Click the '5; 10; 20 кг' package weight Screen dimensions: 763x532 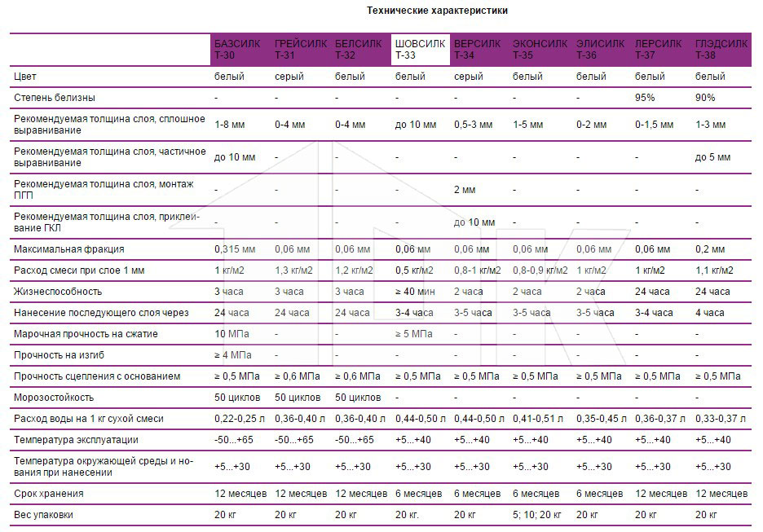tap(536, 515)
